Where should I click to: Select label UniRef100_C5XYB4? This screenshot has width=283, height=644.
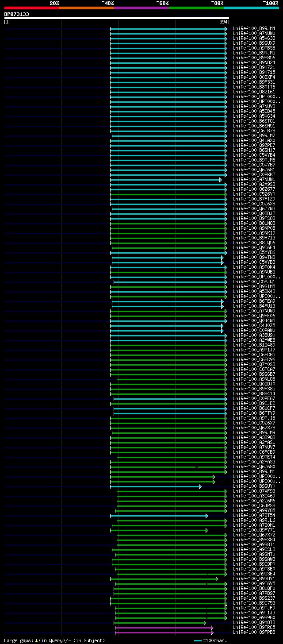pos(254,155)
